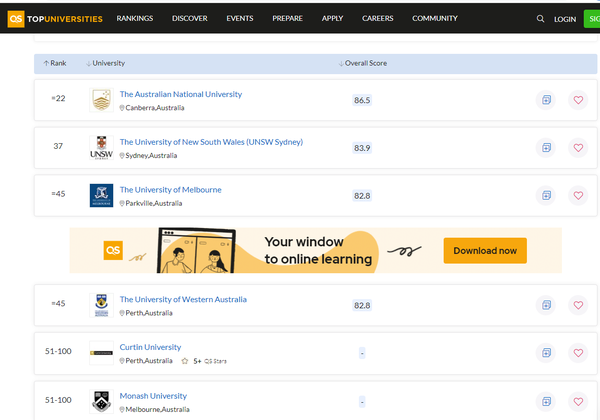Add University of Melbourne to compare
600x420 pixels.
546,195
